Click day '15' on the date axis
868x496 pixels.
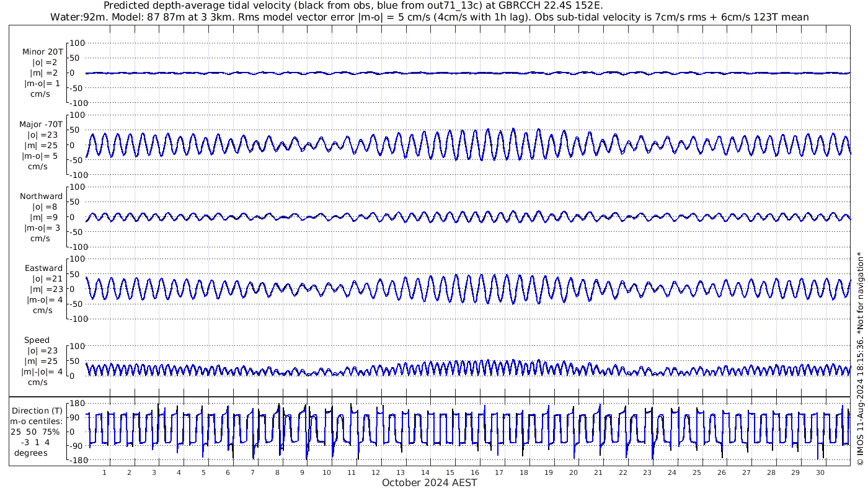point(450,472)
